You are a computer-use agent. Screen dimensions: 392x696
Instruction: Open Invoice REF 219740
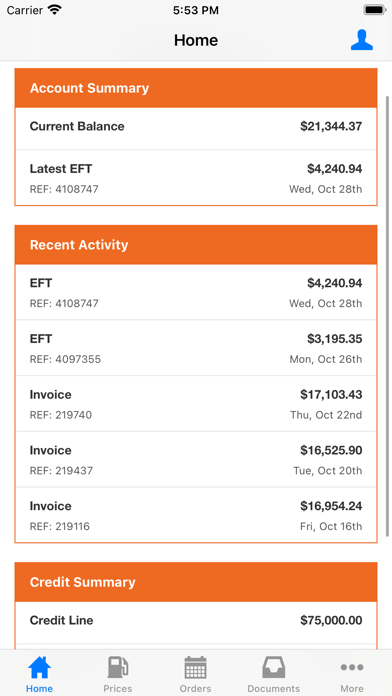point(196,404)
